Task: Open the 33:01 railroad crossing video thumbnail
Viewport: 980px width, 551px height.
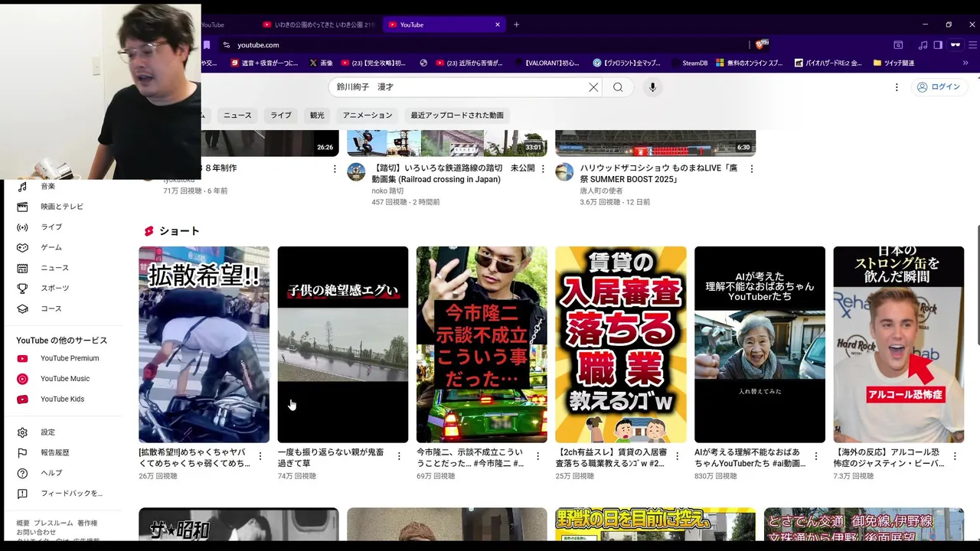Action: (x=447, y=143)
